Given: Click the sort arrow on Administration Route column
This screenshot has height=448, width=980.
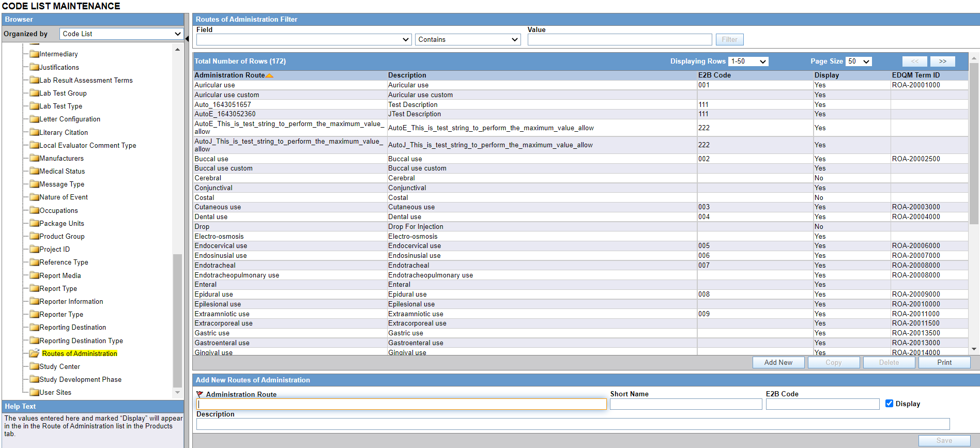Looking at the screenshot, I should (x=269, y=75).
